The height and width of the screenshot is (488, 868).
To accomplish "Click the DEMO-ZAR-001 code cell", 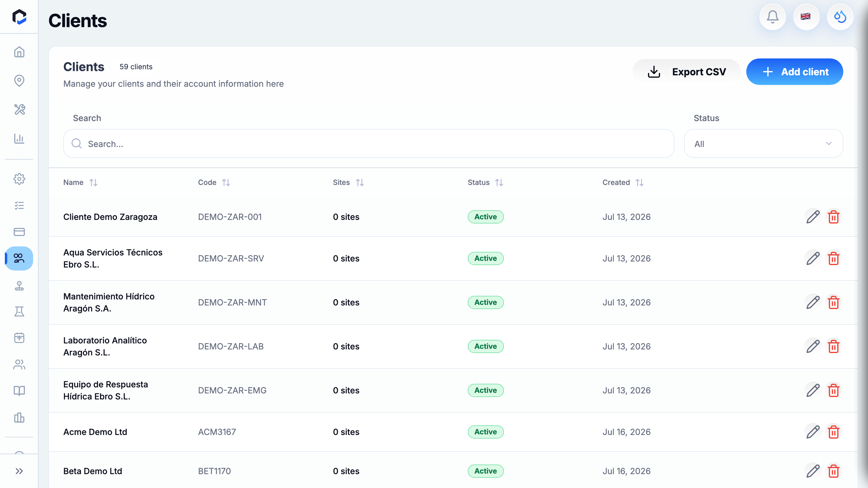I will [x=230, y=217].
